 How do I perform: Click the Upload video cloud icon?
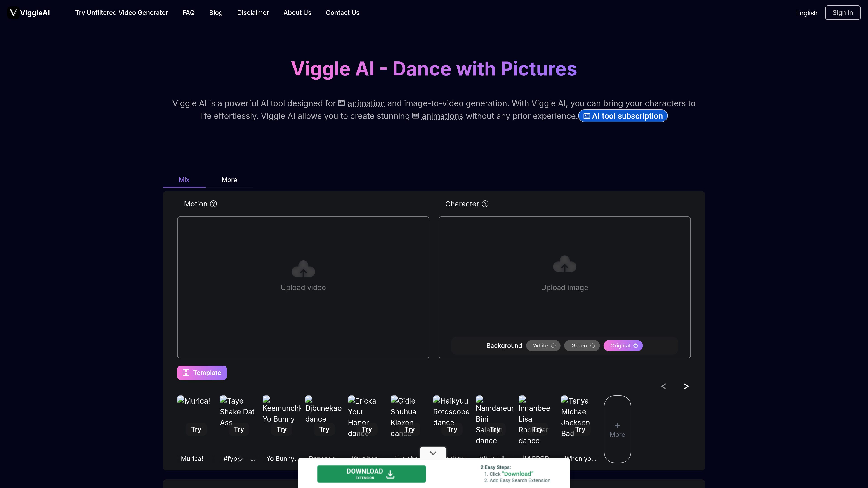(303, 269)
